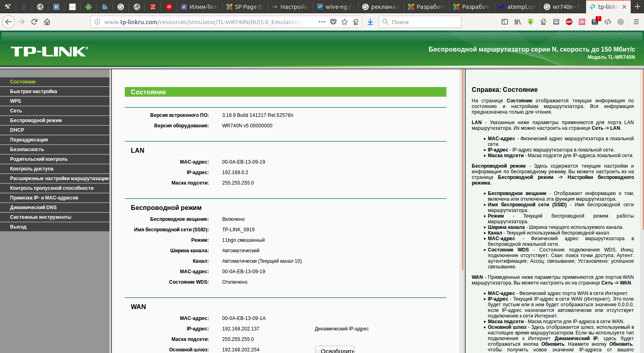This screenshot has width=644, height=353.
Task: Open Быстрая настройка menu item
Action: click(55, 91)
